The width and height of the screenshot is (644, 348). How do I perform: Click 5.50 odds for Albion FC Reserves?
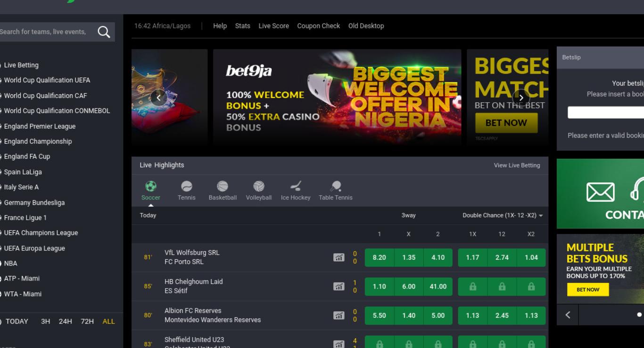(x=379, y=315)
